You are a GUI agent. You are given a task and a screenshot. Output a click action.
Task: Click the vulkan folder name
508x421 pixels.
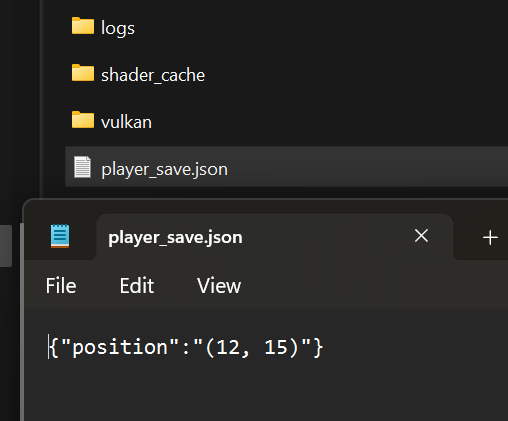click(x=126, y=122)
